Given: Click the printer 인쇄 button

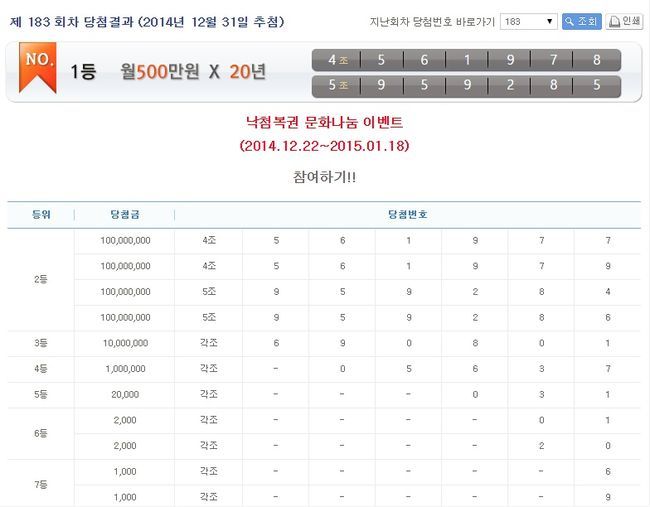Looking at the screenshot, I should [625, 21].
